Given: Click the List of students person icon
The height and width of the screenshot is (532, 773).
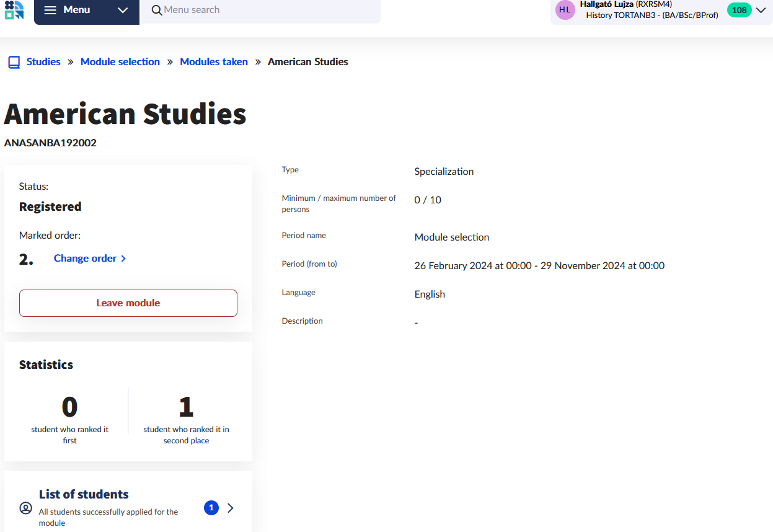Looking at the screenshot, I should click(x=25, y=508).
